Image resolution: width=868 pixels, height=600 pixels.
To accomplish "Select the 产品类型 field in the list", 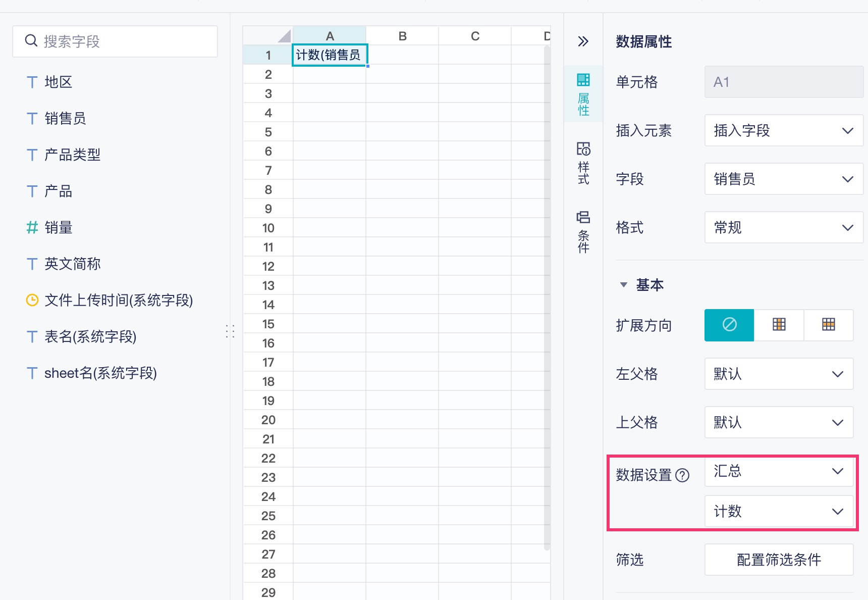I will (x=72, y=155).
